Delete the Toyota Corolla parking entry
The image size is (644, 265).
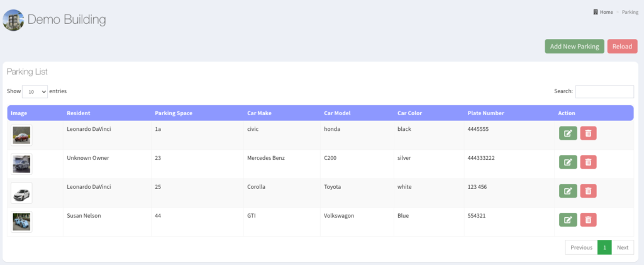(588, 191)
